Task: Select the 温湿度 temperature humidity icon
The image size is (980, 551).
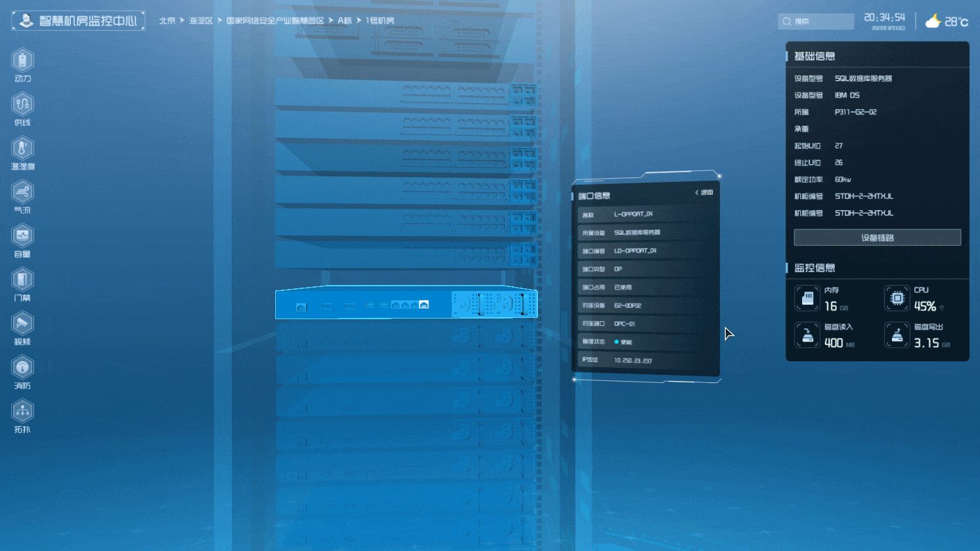Action: click(x=22, y=148)
